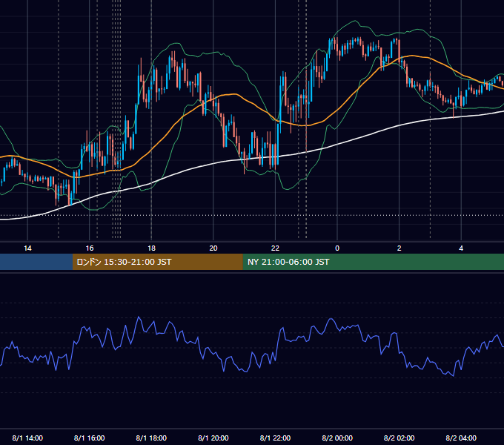The height and width of the screenshot is (445, 504).
Task: Click the '8/2 02:00' date label
Action: pyautogui.click(x=399, y=438)
